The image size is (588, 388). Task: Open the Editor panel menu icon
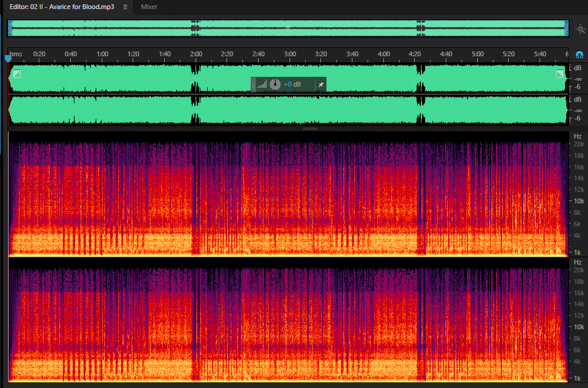pos(125,7)
